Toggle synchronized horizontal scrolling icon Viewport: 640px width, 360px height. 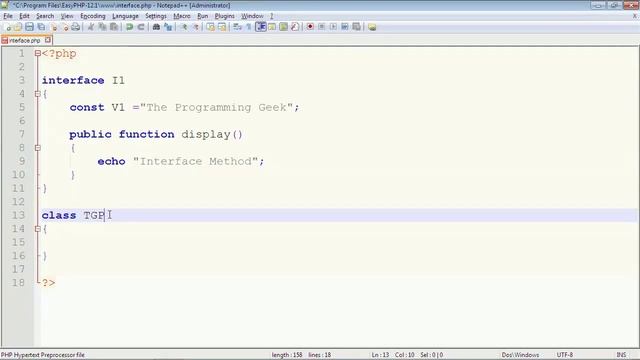(222, 27)
